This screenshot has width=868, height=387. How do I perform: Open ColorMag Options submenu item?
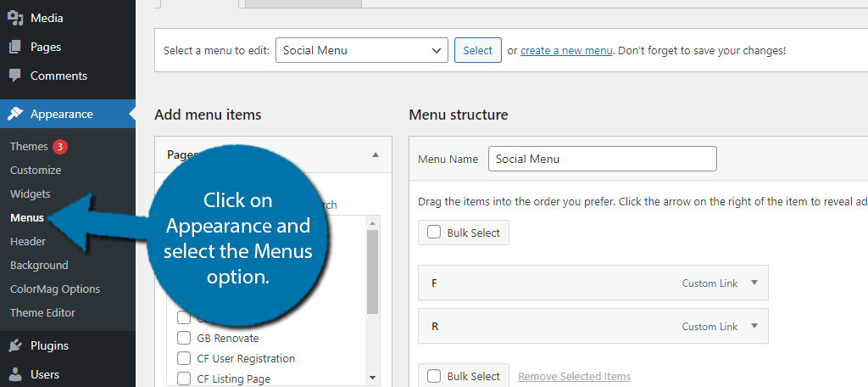pos(55,289)
